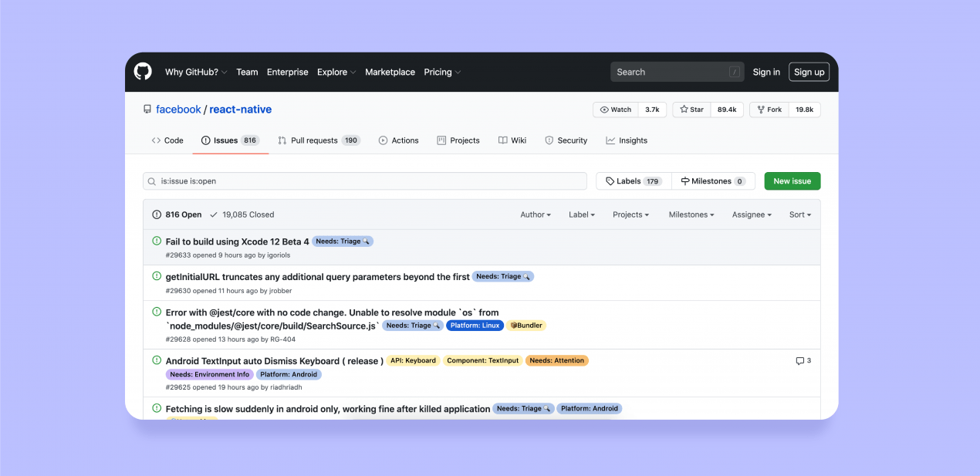The width and height of the screenshot is (980, 476).
Task: Click the slash shortcut icon in Search
Action: click(735, 72)
